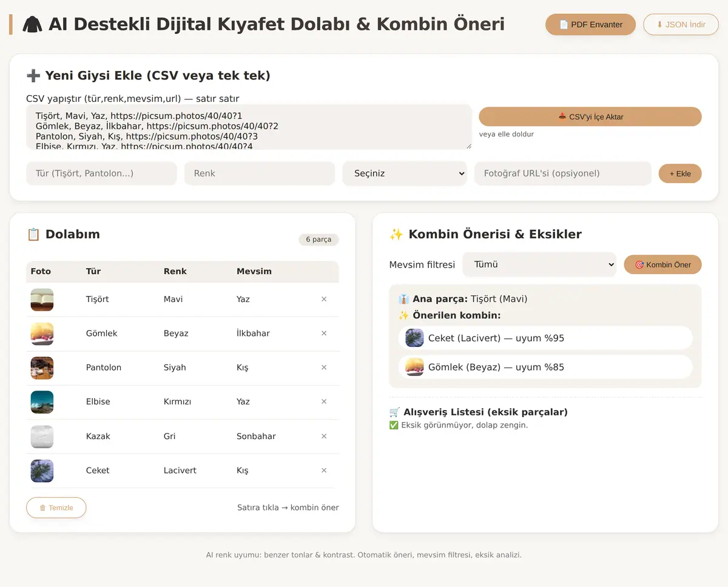
Task: Download with JSON İndir button
Action: click(x=681, y=24)
